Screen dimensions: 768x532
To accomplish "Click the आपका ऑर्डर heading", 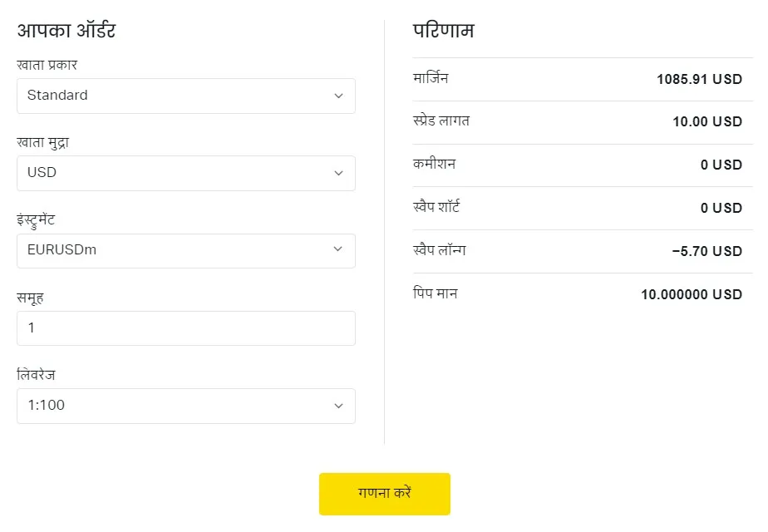I will pos(67,30).
